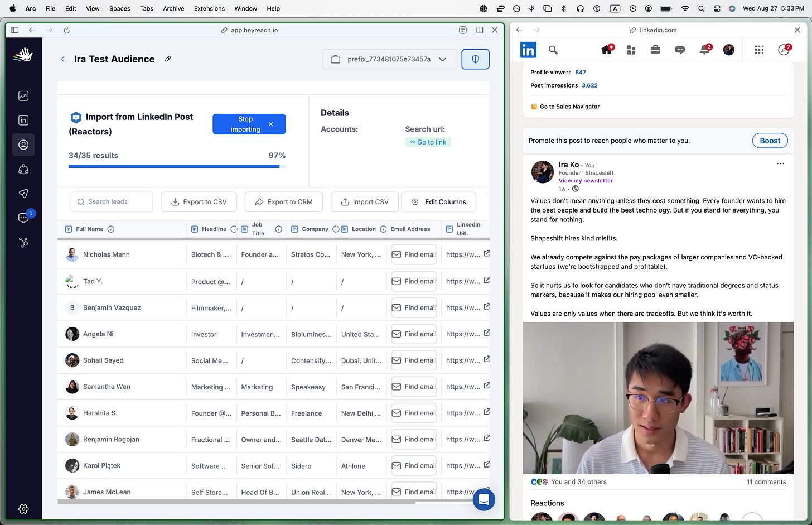
Task: Open LinkedIn apps grid icon
Action: pos(759,50)
